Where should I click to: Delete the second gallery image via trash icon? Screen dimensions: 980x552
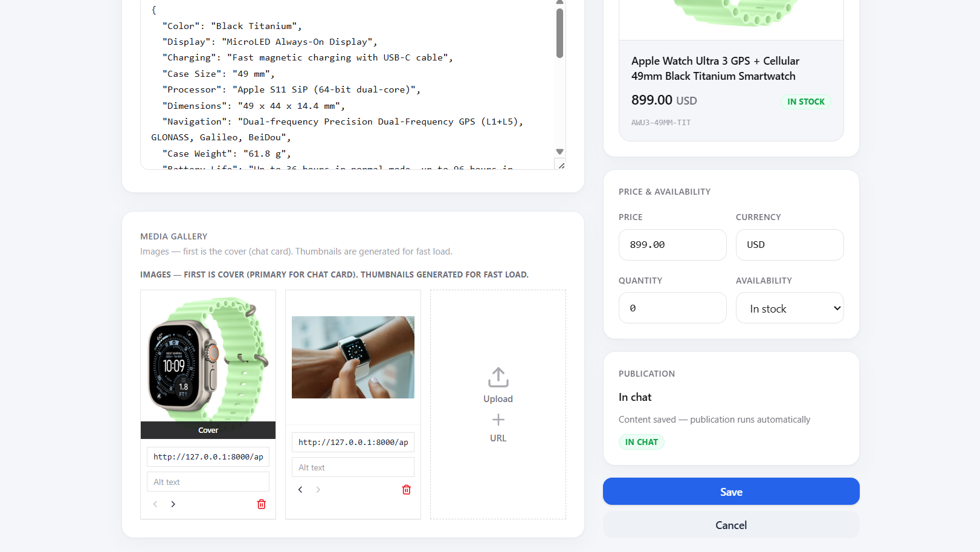click(x=407, y=490)
